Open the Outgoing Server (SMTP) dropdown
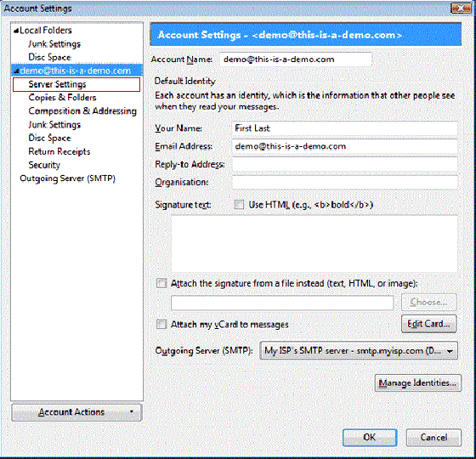The image size is (476, 459). (359, 351)
